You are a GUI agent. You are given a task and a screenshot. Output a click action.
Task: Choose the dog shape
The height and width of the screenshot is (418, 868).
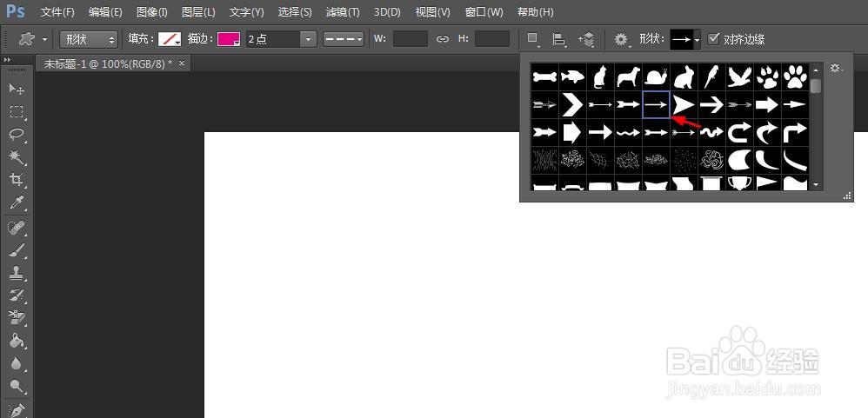tap(628, 76)
